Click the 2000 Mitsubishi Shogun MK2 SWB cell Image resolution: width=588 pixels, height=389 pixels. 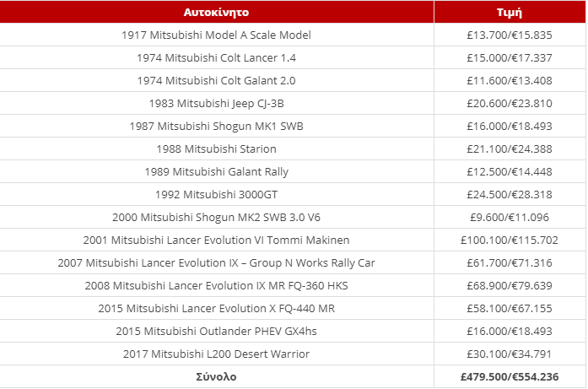(216, 217)
